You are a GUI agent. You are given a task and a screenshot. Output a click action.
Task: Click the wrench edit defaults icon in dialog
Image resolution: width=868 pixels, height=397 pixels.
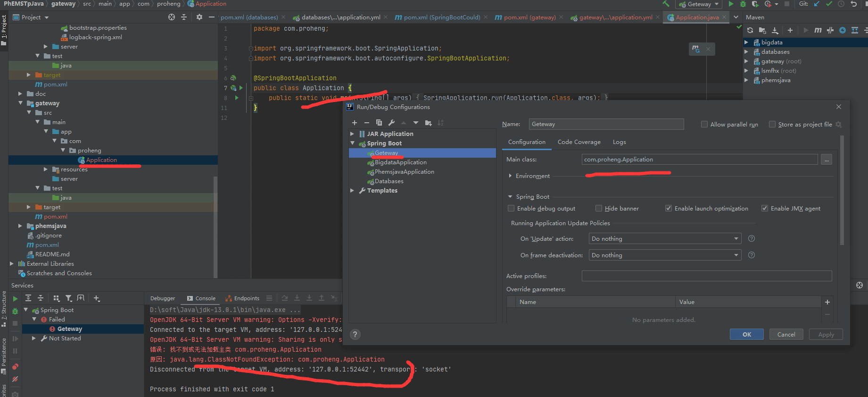[x=391, y=123]
